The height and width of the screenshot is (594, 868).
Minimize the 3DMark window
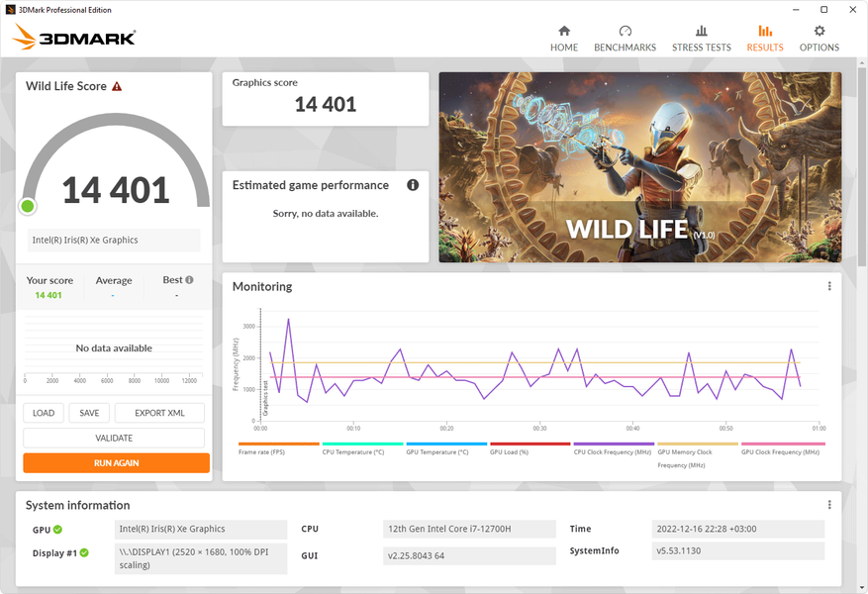pos(796,10)
